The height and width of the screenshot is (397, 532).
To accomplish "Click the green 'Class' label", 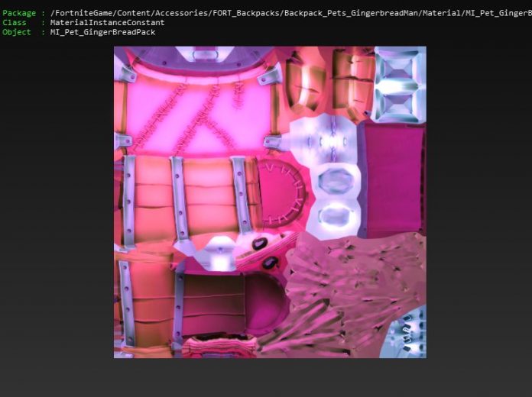I will (x=15, y=22).
